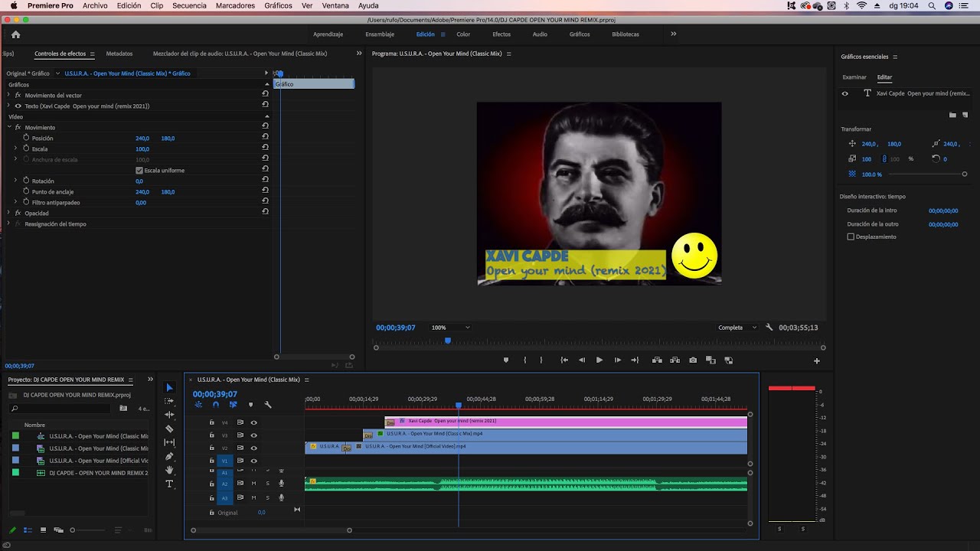Create new group folder in Essential Graphics
The height and width of the screenshot is (551, 980).
[952, 115]
